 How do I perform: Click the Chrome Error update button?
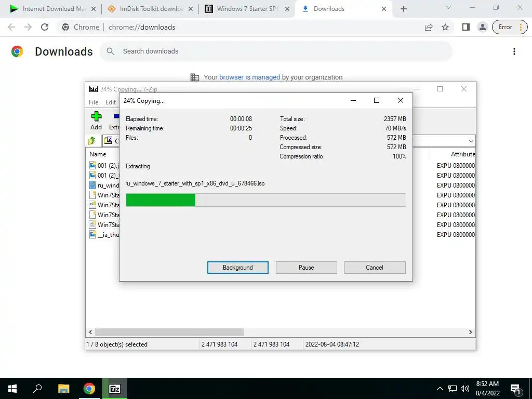tap(510, 27)
